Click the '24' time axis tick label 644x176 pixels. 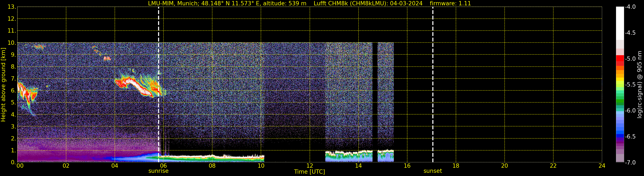click(x=602, y=166)
